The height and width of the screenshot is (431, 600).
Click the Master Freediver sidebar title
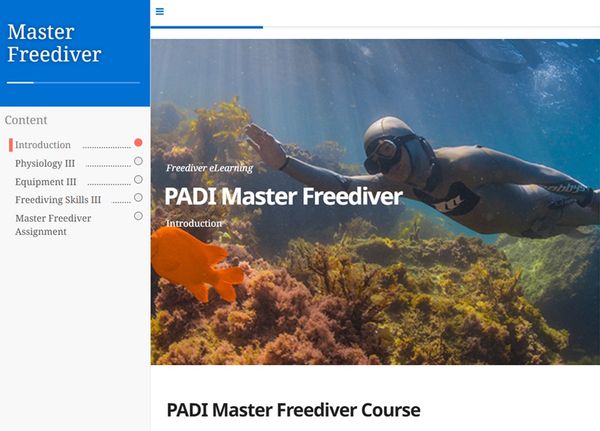(x=54, y=43)
